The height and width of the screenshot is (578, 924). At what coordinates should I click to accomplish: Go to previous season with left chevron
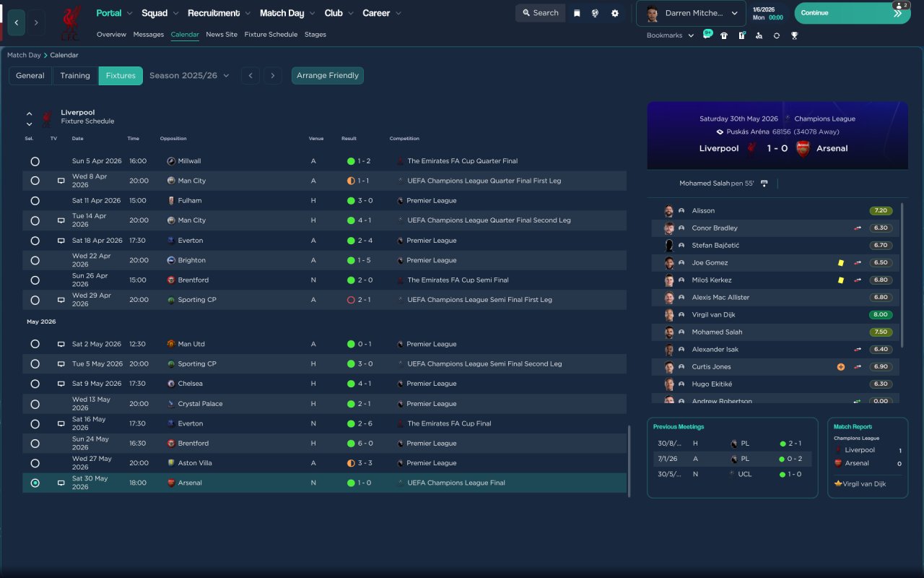pos(250,76)
